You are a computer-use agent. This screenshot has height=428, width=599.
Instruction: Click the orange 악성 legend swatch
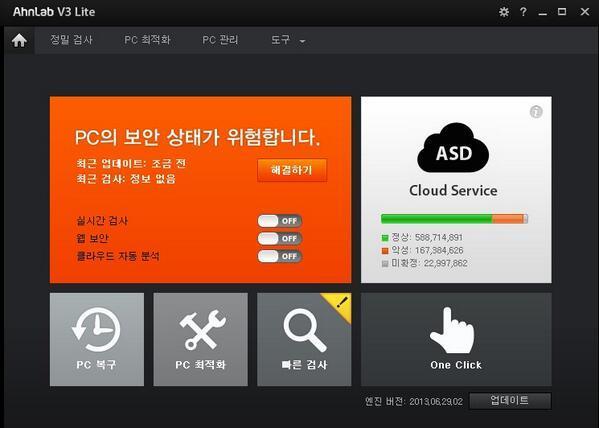click(385, 251)
